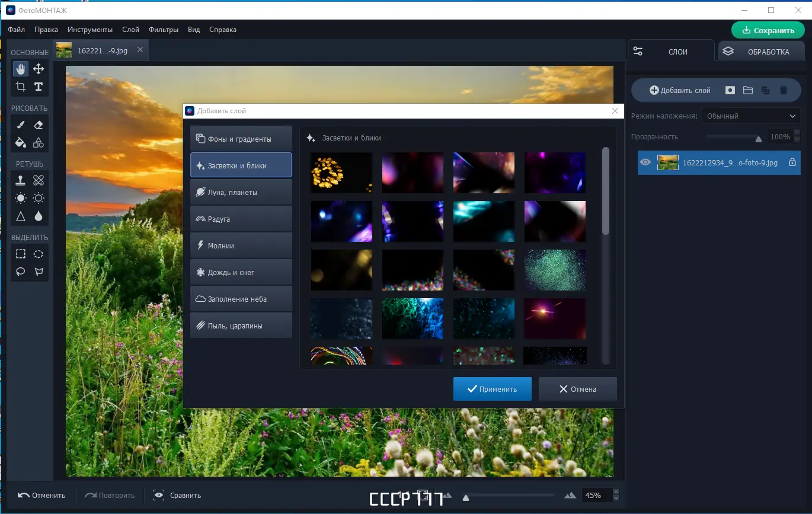The height and width of the screenshot is (514, 812).
Task: Increase the opacity percentage with up arrow
Action: tap(797, 133)
